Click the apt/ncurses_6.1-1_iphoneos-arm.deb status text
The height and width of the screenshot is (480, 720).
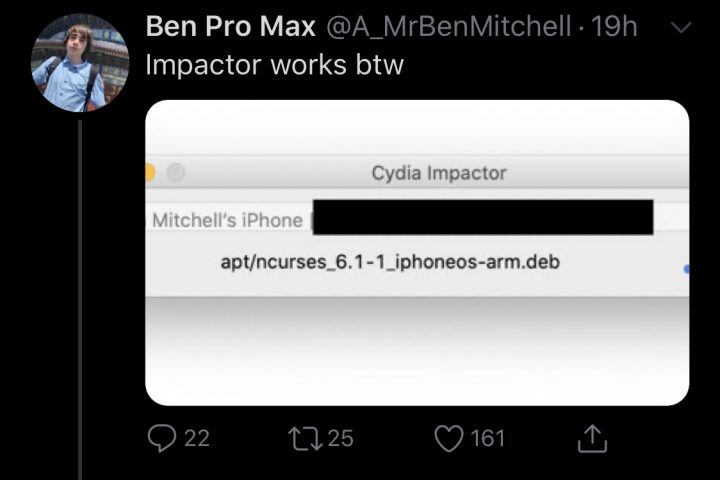(x=390, y=263)
